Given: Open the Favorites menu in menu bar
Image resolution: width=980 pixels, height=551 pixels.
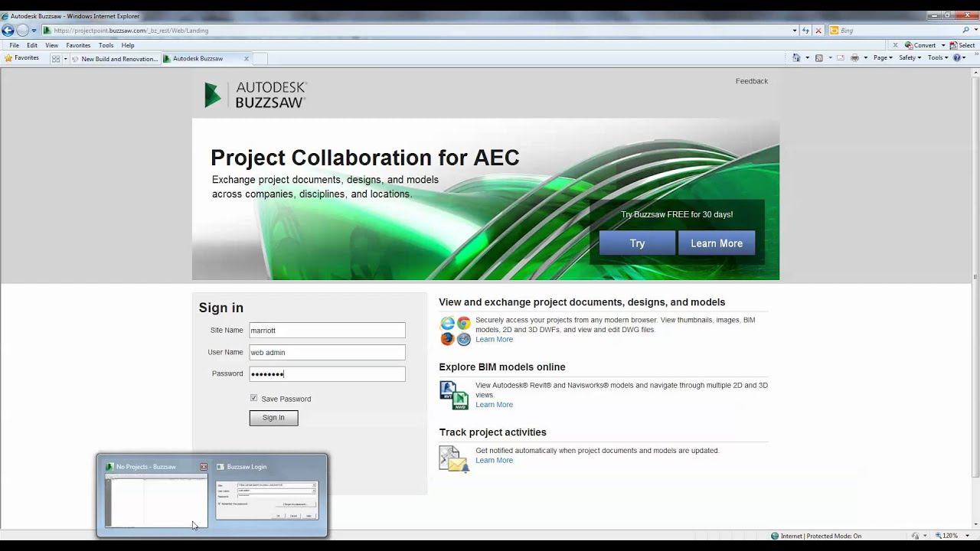Looking at the screenshot, I should tap(78, 45).
